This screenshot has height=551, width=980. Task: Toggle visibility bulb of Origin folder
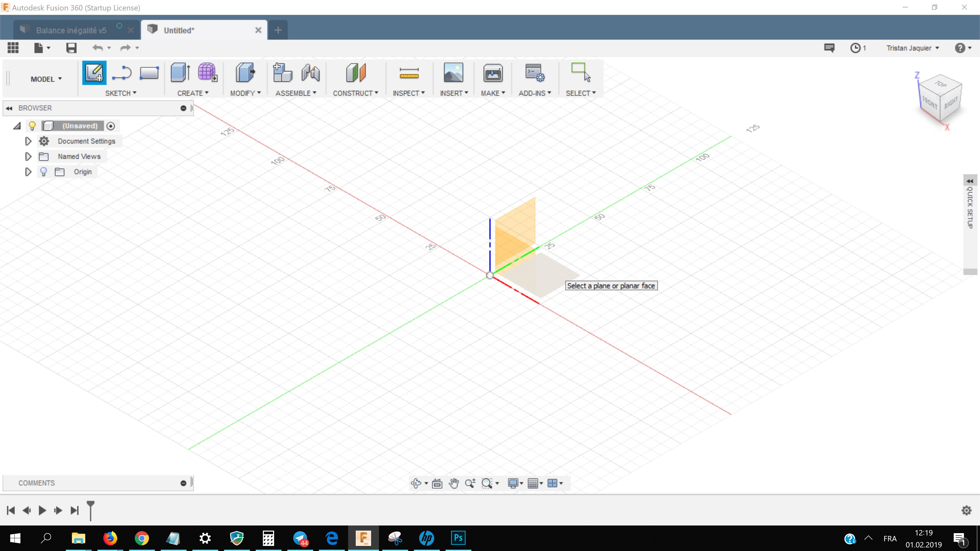tap(43, 172)
